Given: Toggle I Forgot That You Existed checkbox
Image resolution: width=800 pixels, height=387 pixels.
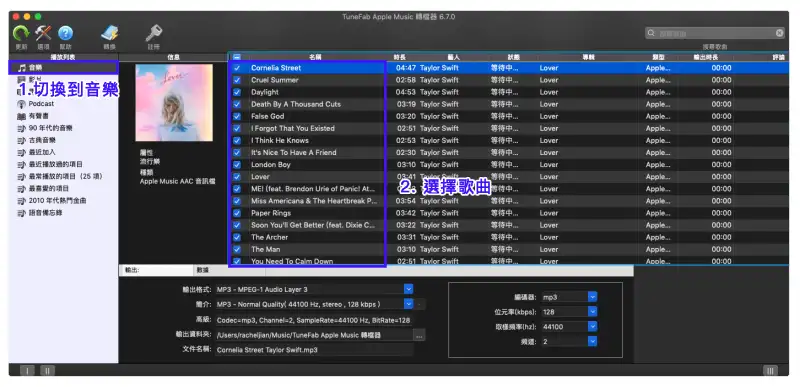Looking at the screenshot, I should pos(237,128).
